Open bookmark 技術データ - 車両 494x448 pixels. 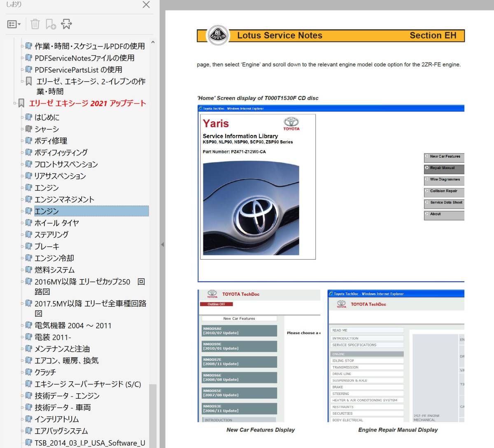click(x=63, y=407)
